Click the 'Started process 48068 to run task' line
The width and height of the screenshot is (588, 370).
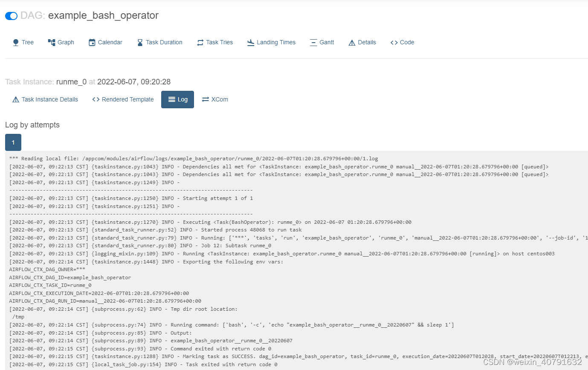click(x=155, y=230)
